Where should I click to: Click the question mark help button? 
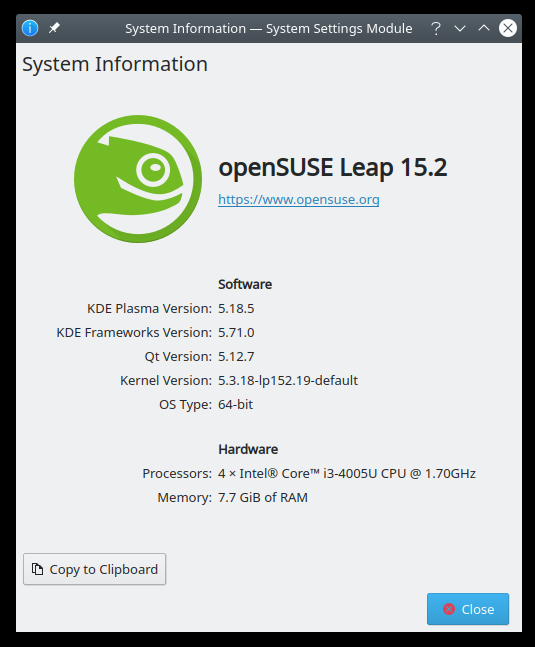[436, 28]
